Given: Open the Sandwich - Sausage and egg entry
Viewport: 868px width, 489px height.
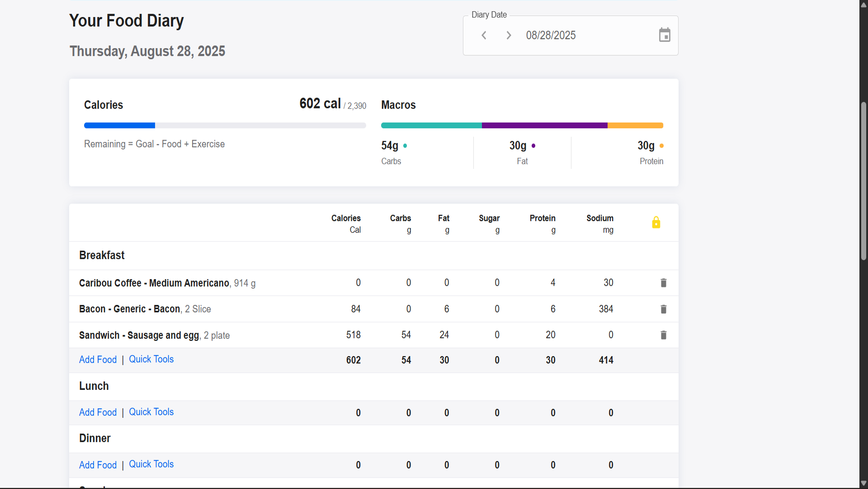Looking at the screenshot, I should [139, 335].
